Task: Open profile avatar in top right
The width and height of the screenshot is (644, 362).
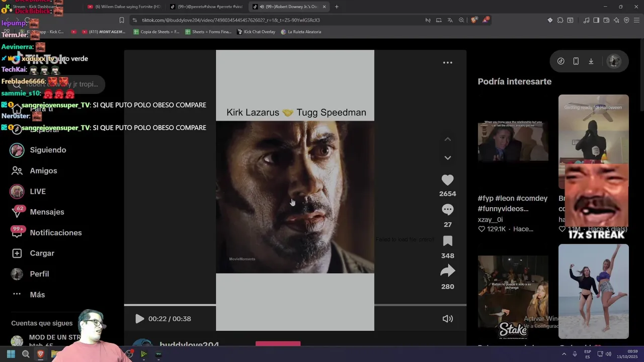Action: click(x=614, y=61)
